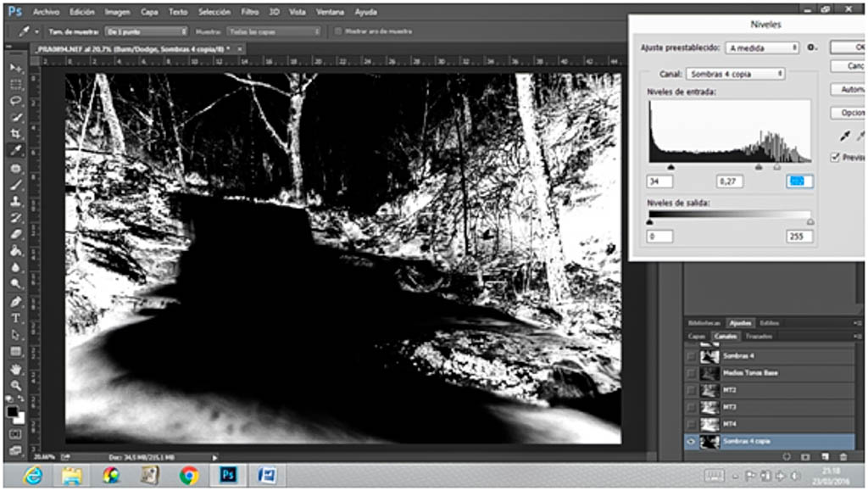
Task: Open the Filtro menu
Action: tap(249, 13)
